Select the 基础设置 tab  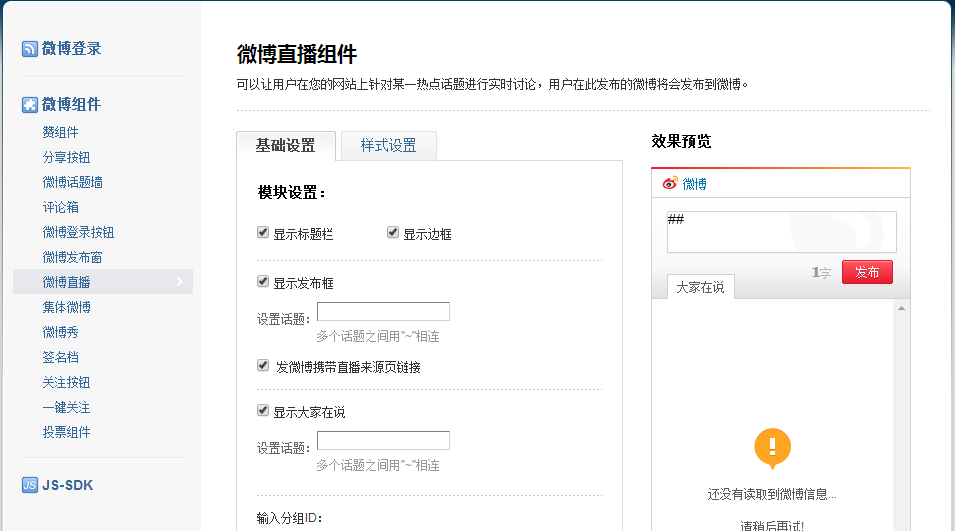(x=286, y=146)
